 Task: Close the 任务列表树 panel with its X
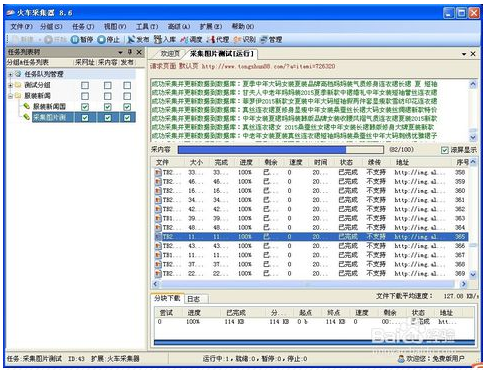point(139,52)
